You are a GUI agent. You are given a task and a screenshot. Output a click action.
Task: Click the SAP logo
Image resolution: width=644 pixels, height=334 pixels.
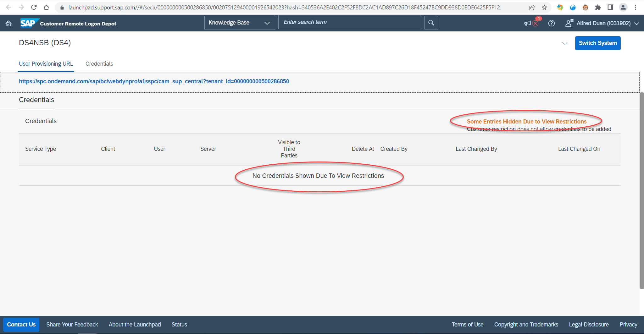click(x=30, y=23)
